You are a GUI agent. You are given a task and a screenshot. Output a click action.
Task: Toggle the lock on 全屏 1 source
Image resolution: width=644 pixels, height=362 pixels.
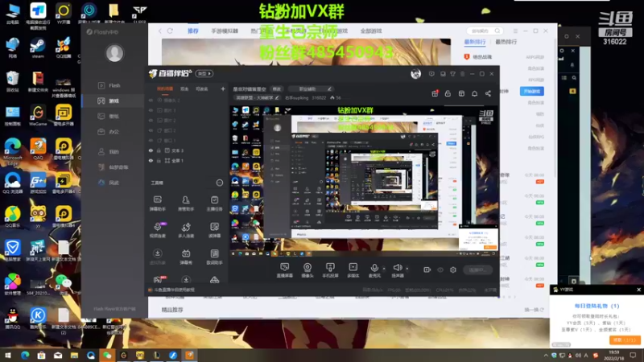[x=159, y=160]
